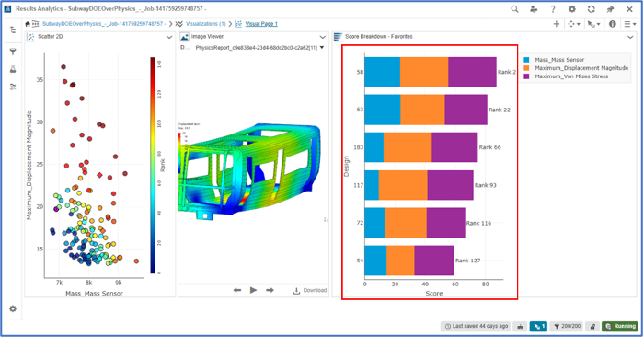Click the red diamond scatter point

tap(99, 175)
